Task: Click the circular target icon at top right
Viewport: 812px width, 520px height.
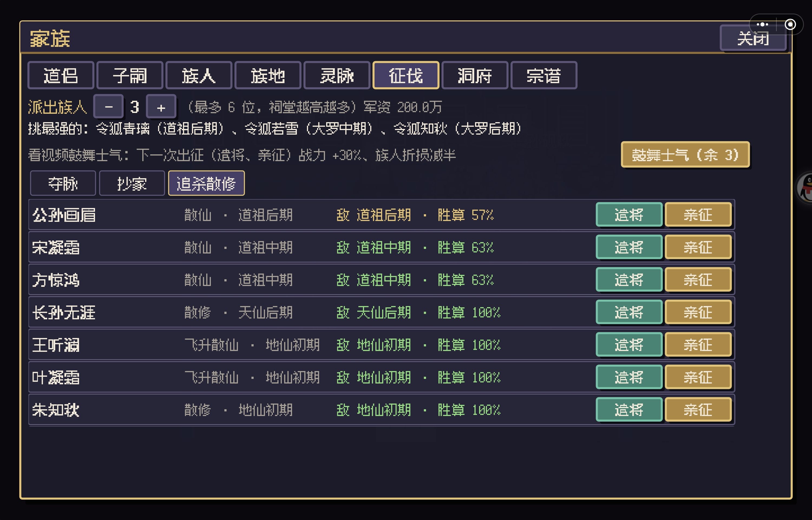Action: pos(790,24)
